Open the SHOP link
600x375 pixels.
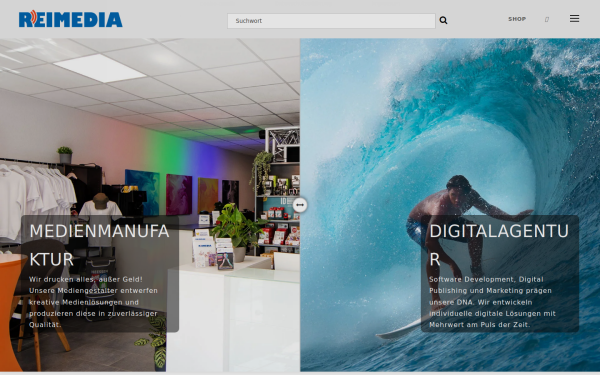517,19
